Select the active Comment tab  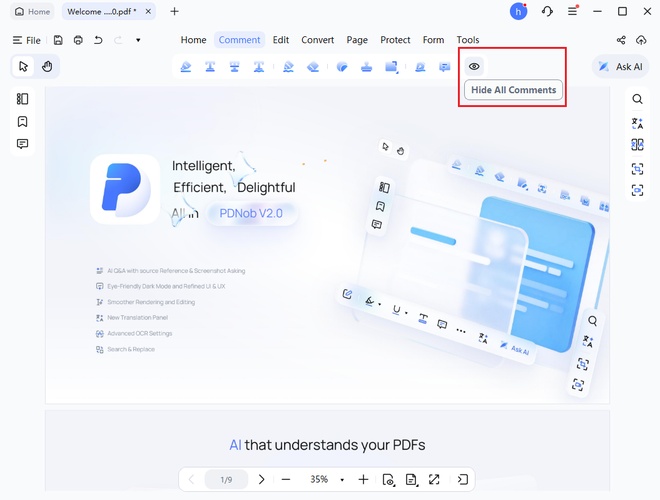click(240, 40)
